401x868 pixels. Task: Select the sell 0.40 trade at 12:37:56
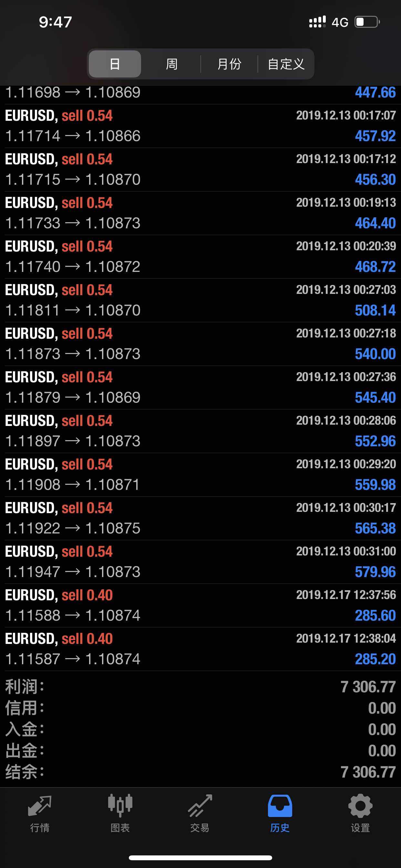pyautogui.click(x=200, y=605)
